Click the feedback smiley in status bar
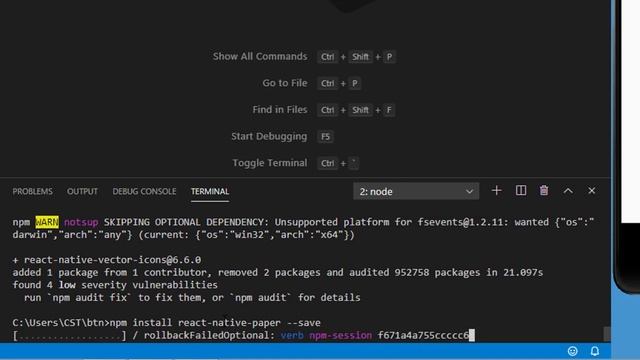Viewport: 640px width, 360px height. [x=572, y=351]
